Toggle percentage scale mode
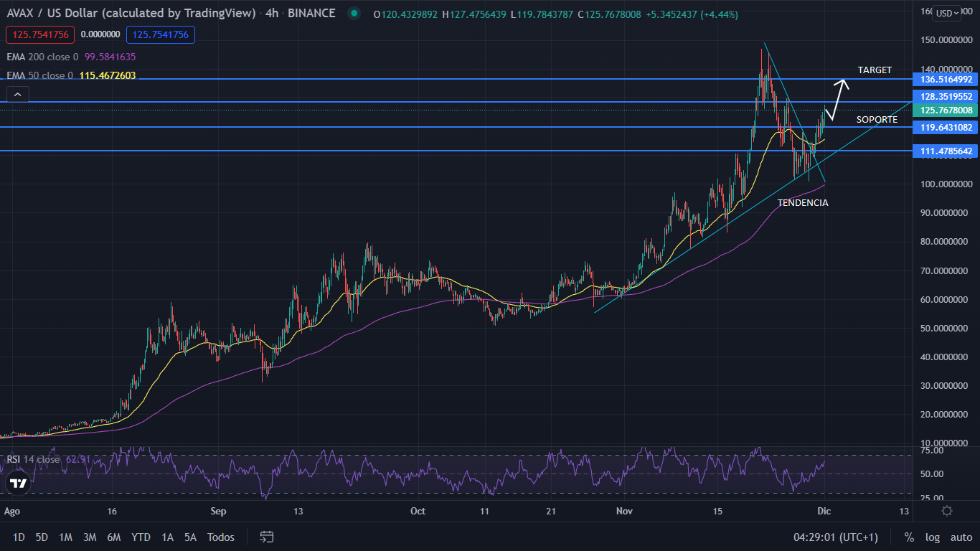The height and width of the screenshot is (551, 980). point(909,537)
